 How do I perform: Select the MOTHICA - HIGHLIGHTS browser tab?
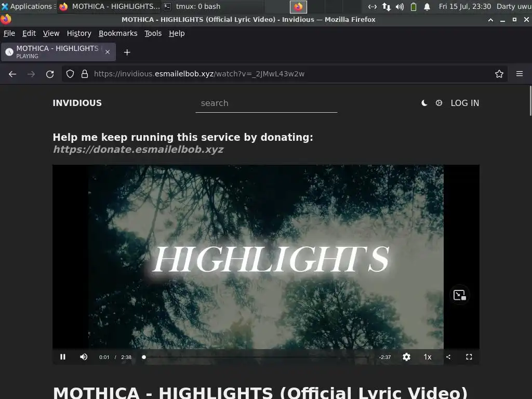click(58, 52)
